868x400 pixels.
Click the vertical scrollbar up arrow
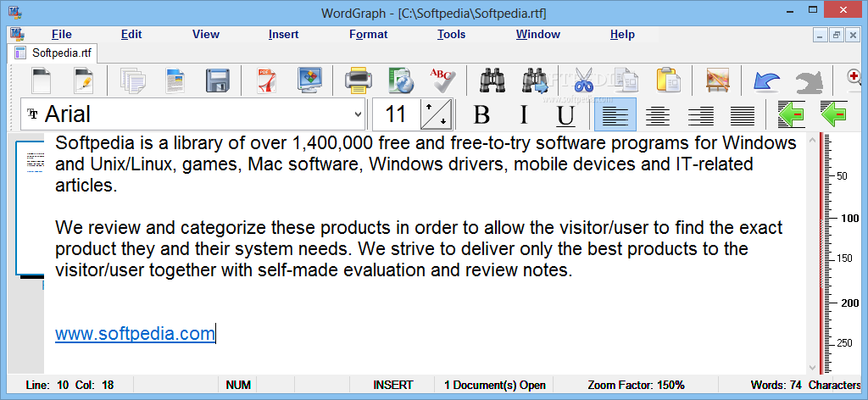[x=813, y=140]
